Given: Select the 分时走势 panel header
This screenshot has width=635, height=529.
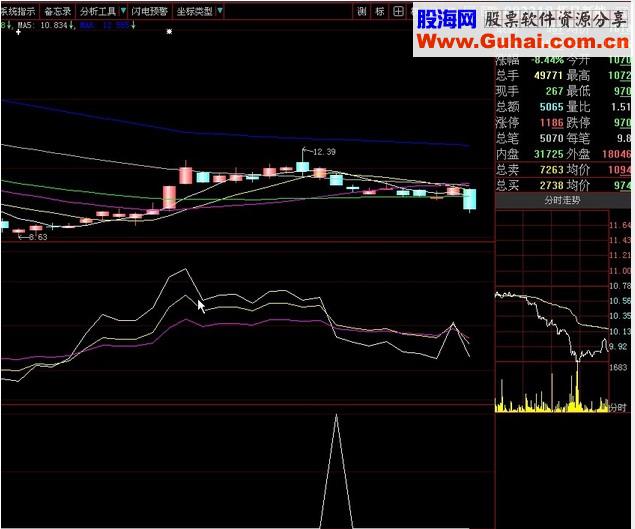Looking at the screenshot, I should [x=562, y=200].
